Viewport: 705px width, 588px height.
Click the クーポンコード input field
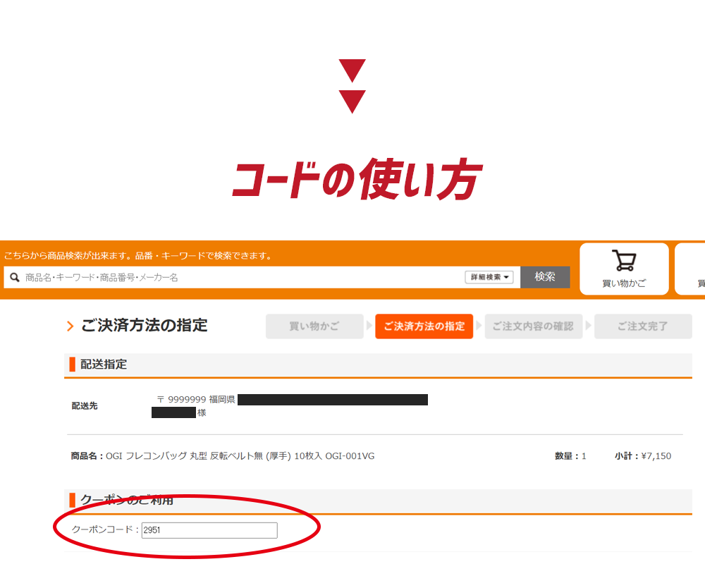coord(209,530)
